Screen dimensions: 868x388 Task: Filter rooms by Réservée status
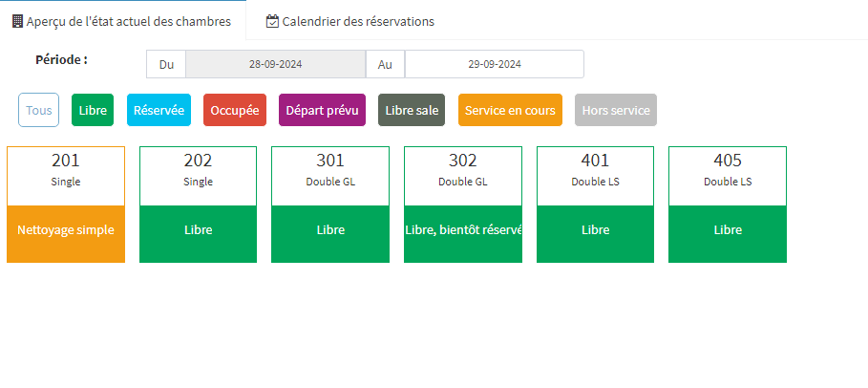tap(159, 110)
